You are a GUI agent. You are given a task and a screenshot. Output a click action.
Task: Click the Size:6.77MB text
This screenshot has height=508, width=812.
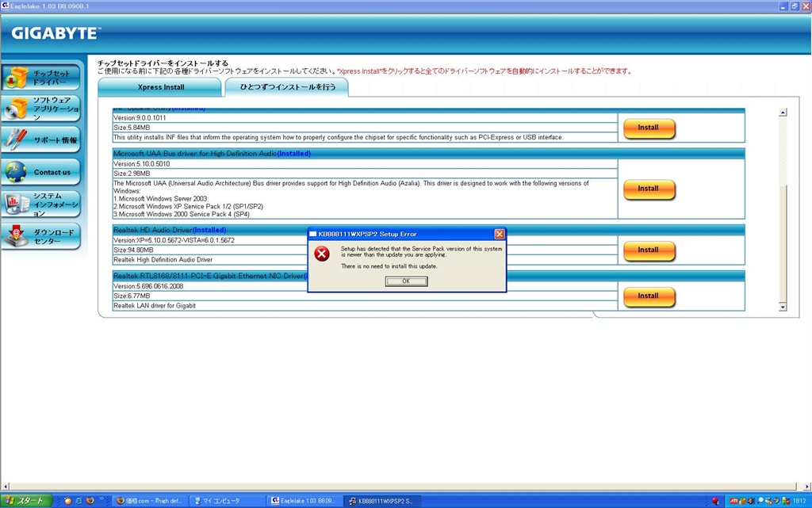(x=132, y=296)
